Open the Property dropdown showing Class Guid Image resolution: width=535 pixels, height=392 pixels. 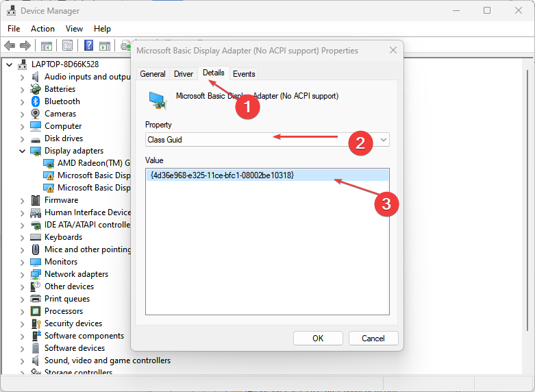click(x=267, y=140)
